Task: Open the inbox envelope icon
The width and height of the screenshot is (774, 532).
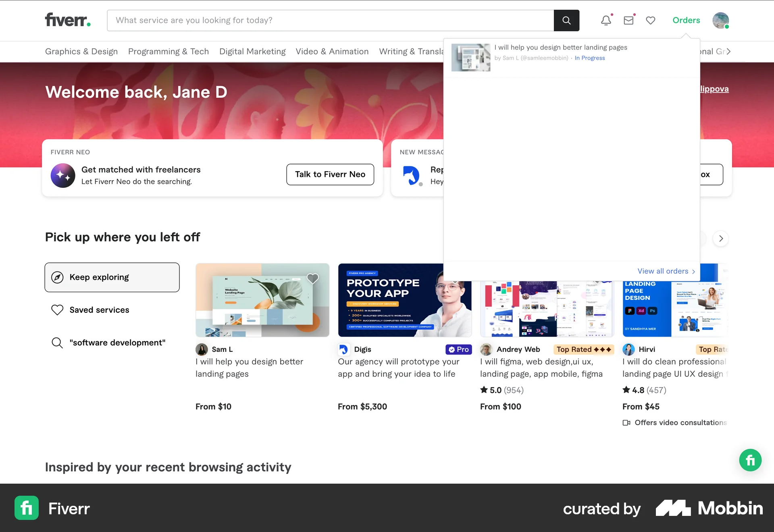Action: (x=628, y=20)
